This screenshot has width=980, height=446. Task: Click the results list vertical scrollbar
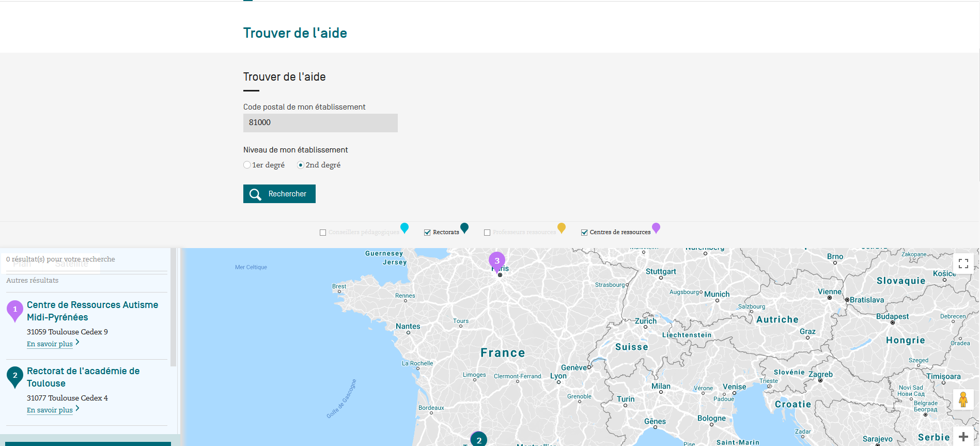click(174, 307)
